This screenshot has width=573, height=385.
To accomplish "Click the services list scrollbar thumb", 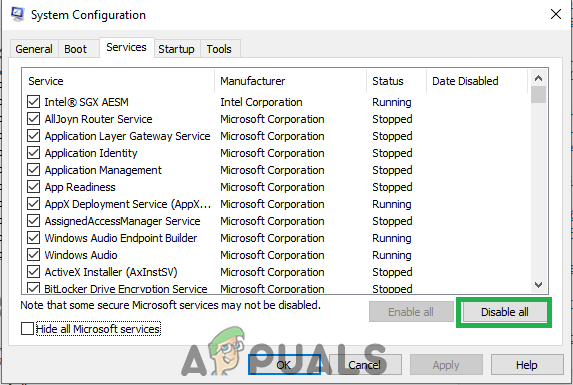I will coord(538,95).
